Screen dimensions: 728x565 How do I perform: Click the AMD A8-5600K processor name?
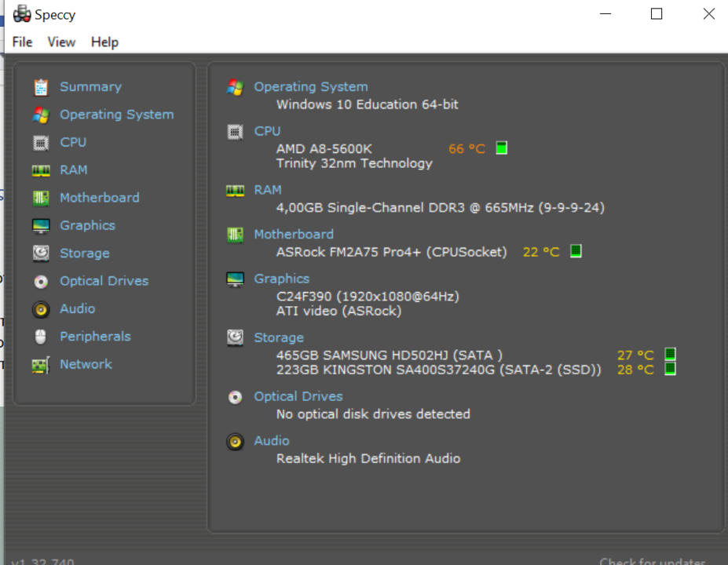(324, 149)
